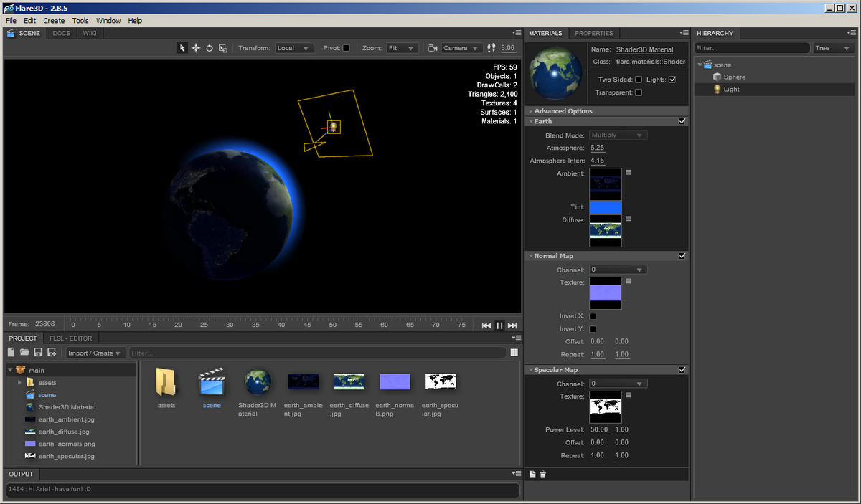Disable the Earth section checkbox

(682, 122)
